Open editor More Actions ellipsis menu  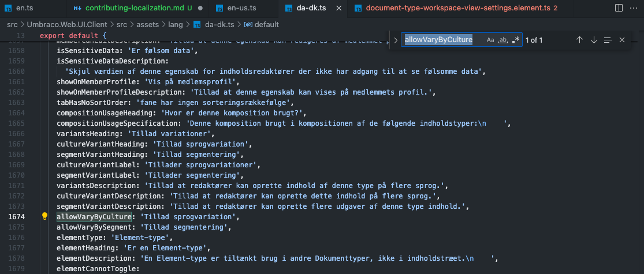coord(634,8)
